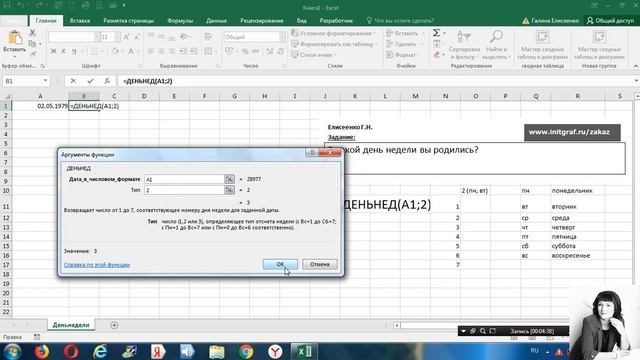The width and height of the screenshot is (640, 360).
Task: Open the Удалить cells dropdown
Action: tap(404, 44)
